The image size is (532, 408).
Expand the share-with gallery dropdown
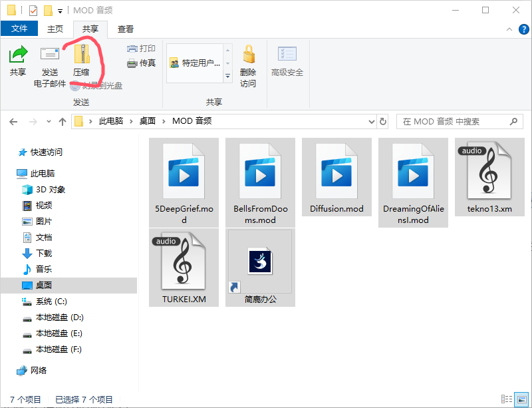click(227, 76)
